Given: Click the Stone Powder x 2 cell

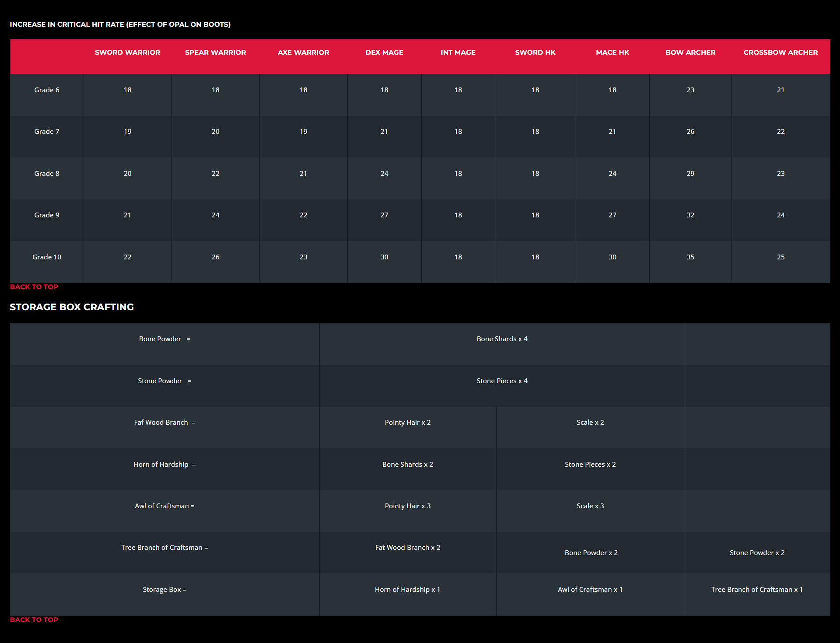Looking at the screenshot, I should point(757,553).
